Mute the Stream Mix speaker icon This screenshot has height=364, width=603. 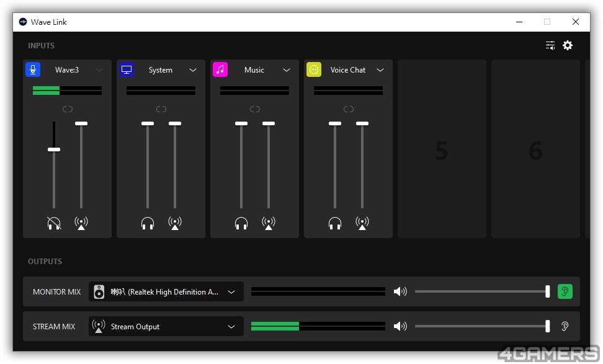click(x=400, y=326)
